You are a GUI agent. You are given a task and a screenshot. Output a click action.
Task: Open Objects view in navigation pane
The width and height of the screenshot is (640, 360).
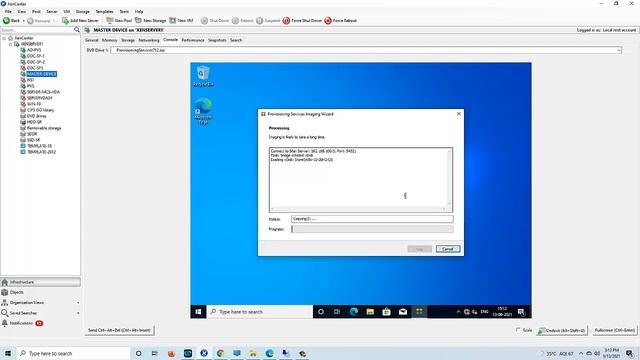coord(40,292)
